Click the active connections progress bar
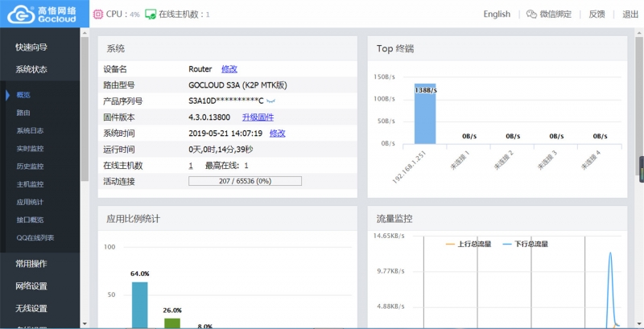The height and width of the screenshot is (329, 644). tap(246, 181)
